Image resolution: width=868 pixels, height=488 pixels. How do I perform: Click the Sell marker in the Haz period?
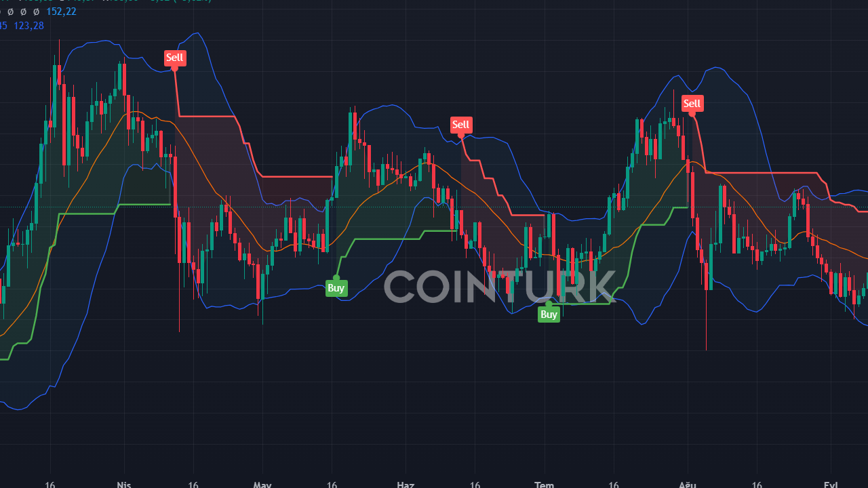[460, 124]
